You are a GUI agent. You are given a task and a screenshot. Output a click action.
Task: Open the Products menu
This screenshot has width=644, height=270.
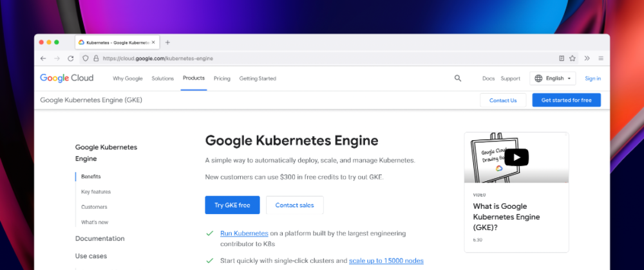[x=194, y=78]
